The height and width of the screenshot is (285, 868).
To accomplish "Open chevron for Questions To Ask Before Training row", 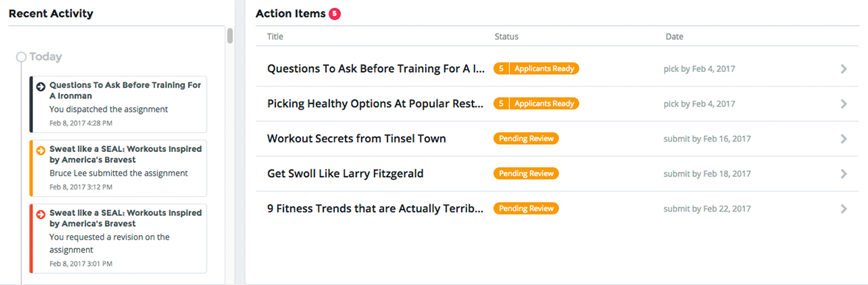I will pyautogui.click(x=844, y=69).
